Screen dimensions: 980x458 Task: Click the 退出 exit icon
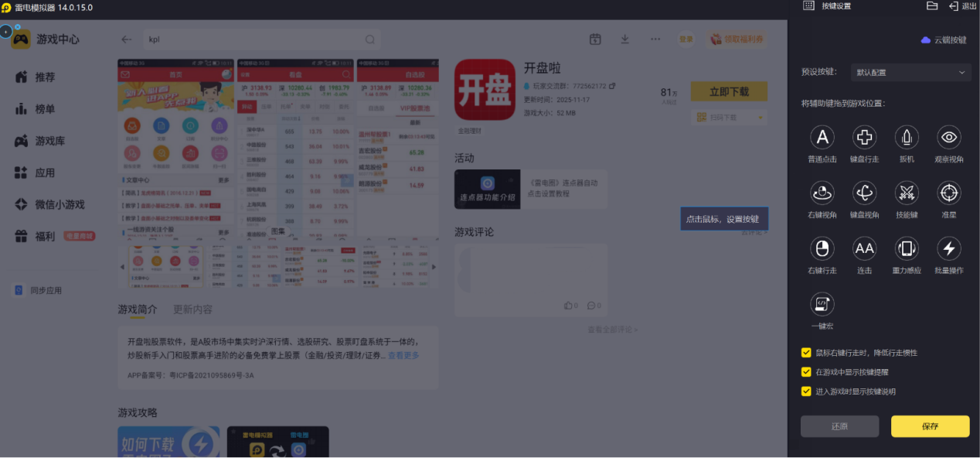pos(954,5)
